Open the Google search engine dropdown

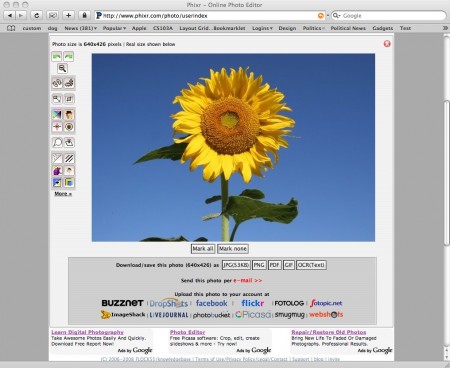pyautogui.click(x=337, y=16)
